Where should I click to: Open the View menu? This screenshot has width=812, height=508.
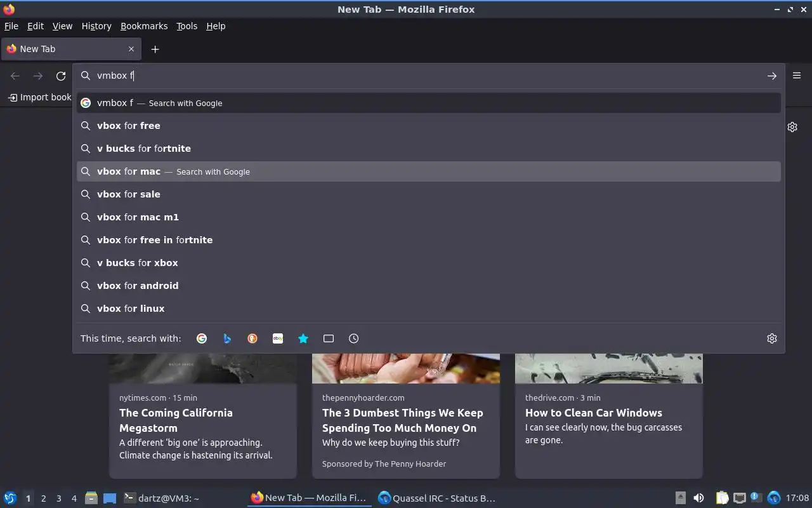(x=62, y=26)
